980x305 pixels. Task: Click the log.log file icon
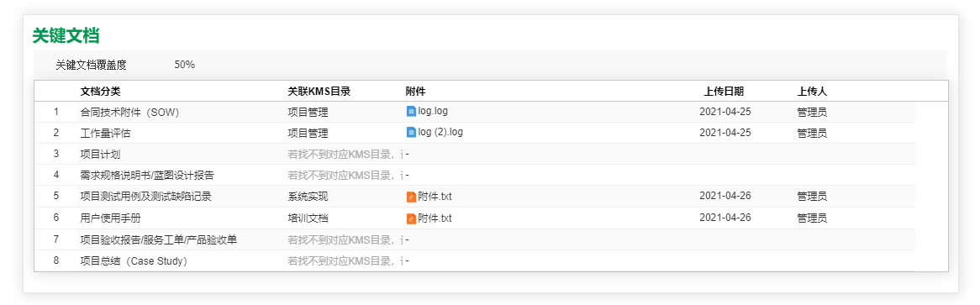click(x=411, y=112)
